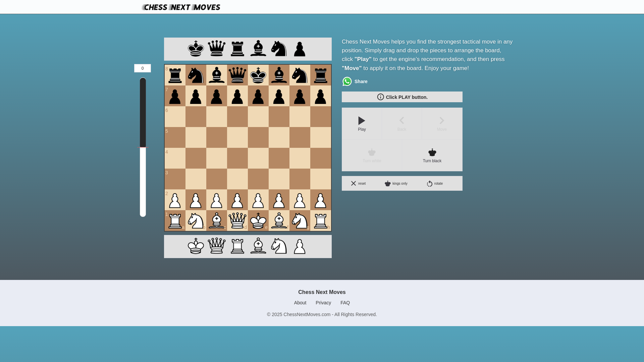Select the white knight from bottom piece tray
Viewport: 644px width, 362px height.
pos(279,246)
